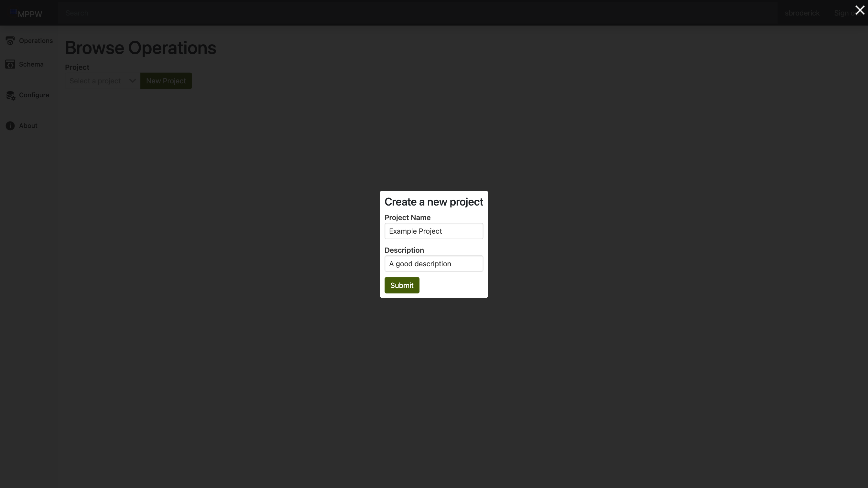Viewport: 868px width, 488px height.
Task: Click the Create a new project heading
Action: (434, 202)
